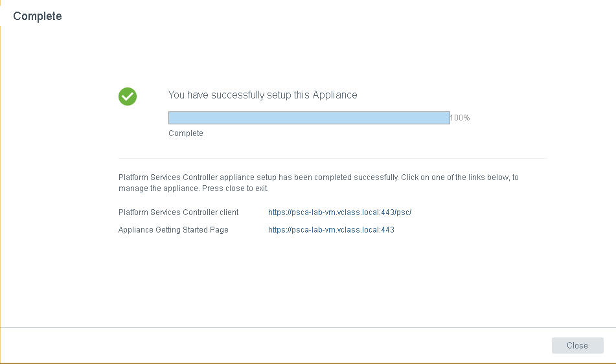Open the Platform Services Controller client link
Image resolution: width=616 pixels, height=364 pixels.
[339, 212]
